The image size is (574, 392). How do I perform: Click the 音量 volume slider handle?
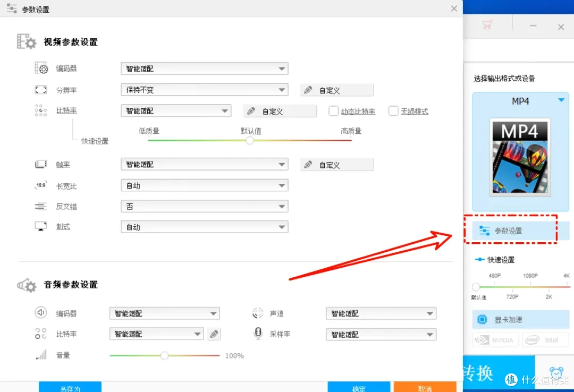coord(164,355)
